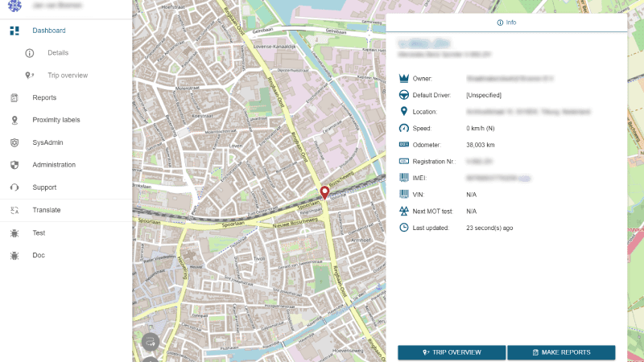The height and width of the screenshot is (362, 644).
Task: Click the Last updated clock icon
Action: (x=404, y=228)
